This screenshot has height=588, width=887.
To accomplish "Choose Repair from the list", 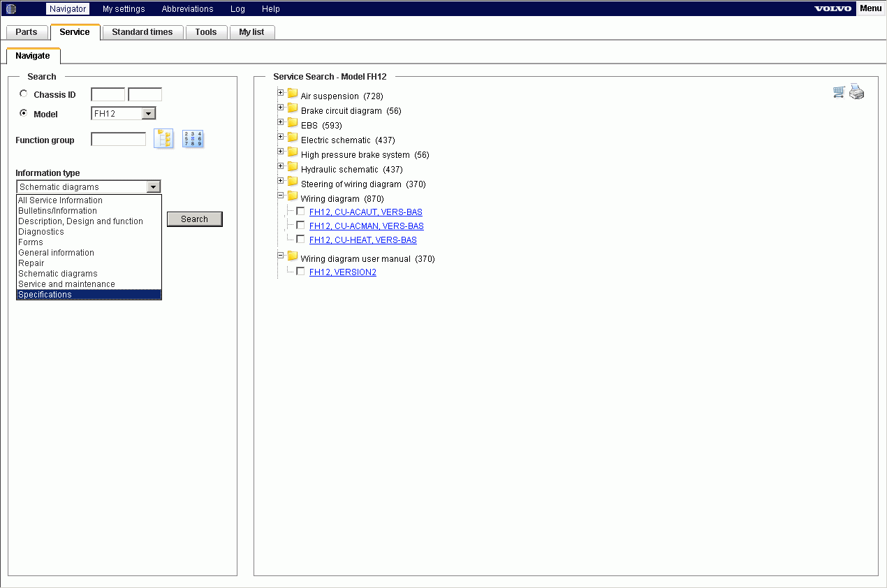I will (x=89, y=263).
